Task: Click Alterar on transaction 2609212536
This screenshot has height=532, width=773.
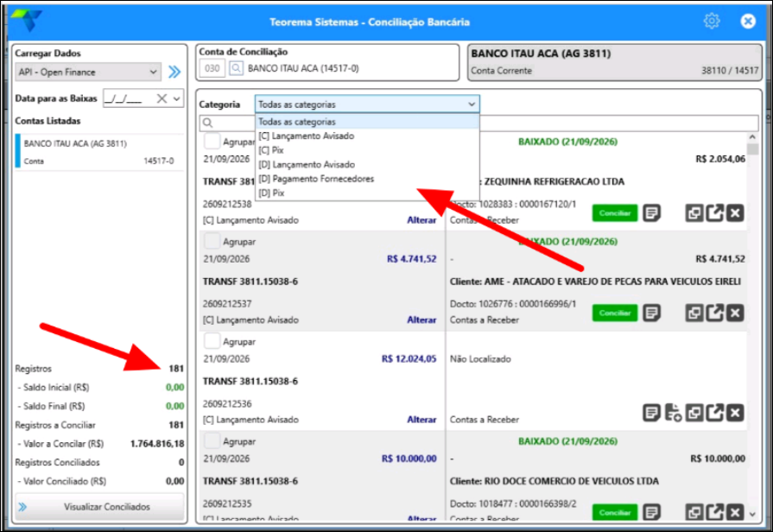Action: coord(421,420)
